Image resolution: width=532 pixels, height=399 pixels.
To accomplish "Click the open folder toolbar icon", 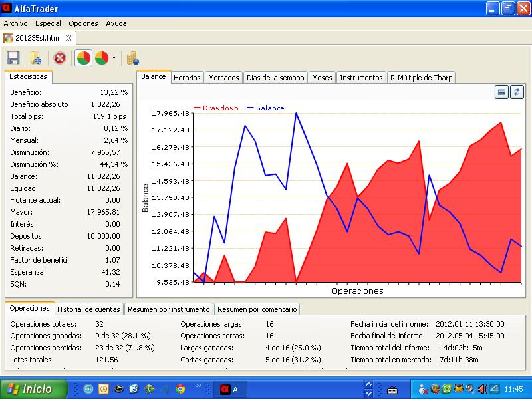I will point(36,58).
